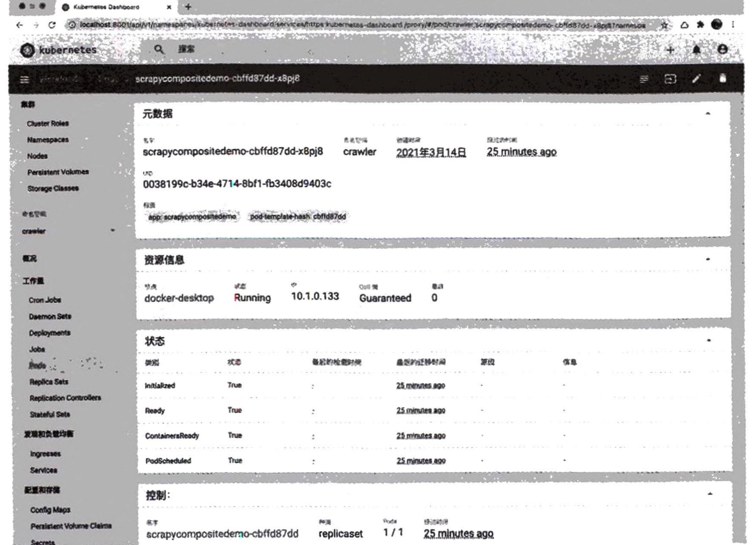Open the exec into pod icon

[670, 79]
